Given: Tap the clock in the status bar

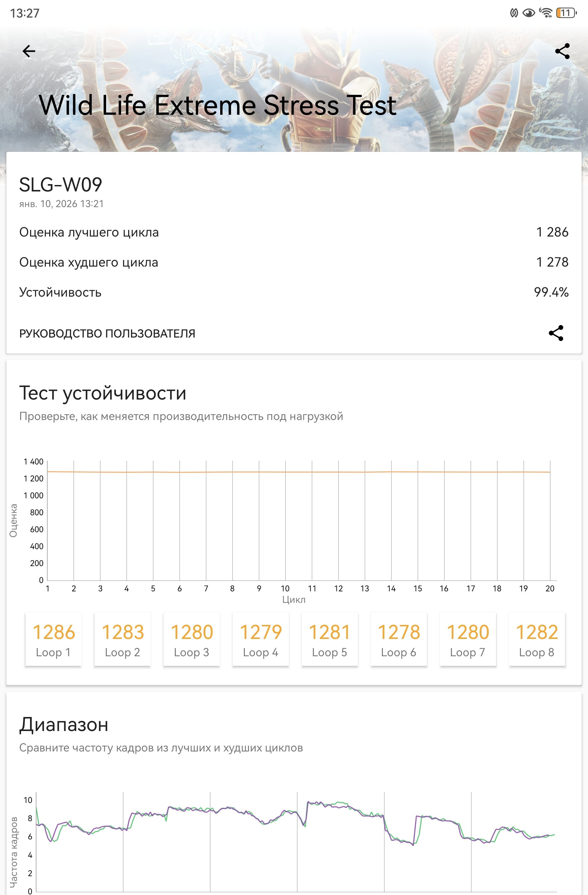Looking at the screenshot, I should pyautogui.click(x=25, y=13).
